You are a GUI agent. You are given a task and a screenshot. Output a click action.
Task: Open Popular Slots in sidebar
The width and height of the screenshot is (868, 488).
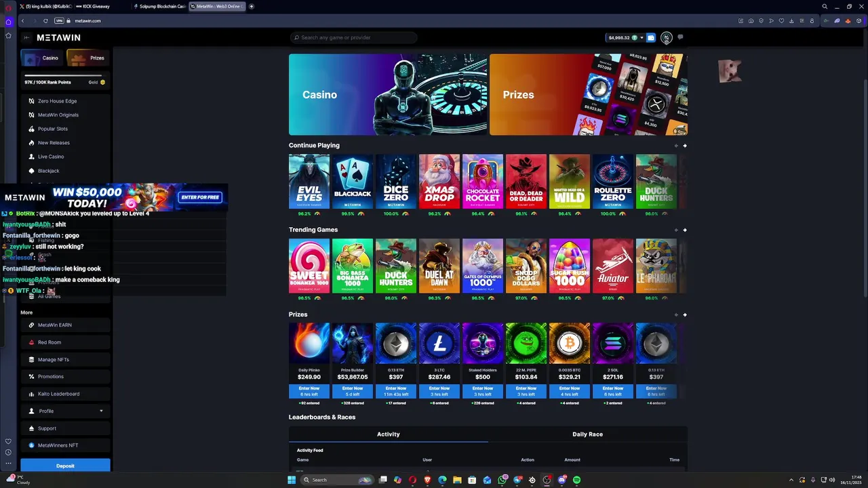tap(65, 129)
